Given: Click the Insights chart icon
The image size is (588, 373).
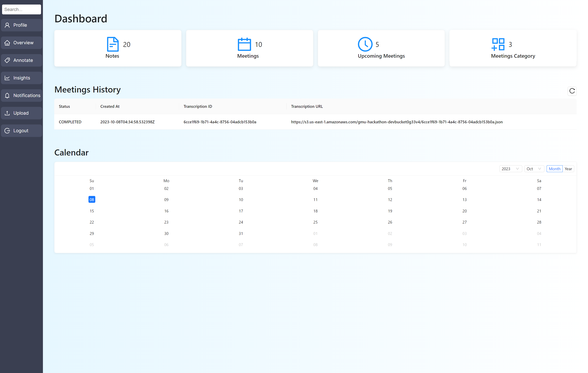Looking at the screenshot, I should pyautogui.click(x=7, y=78).
